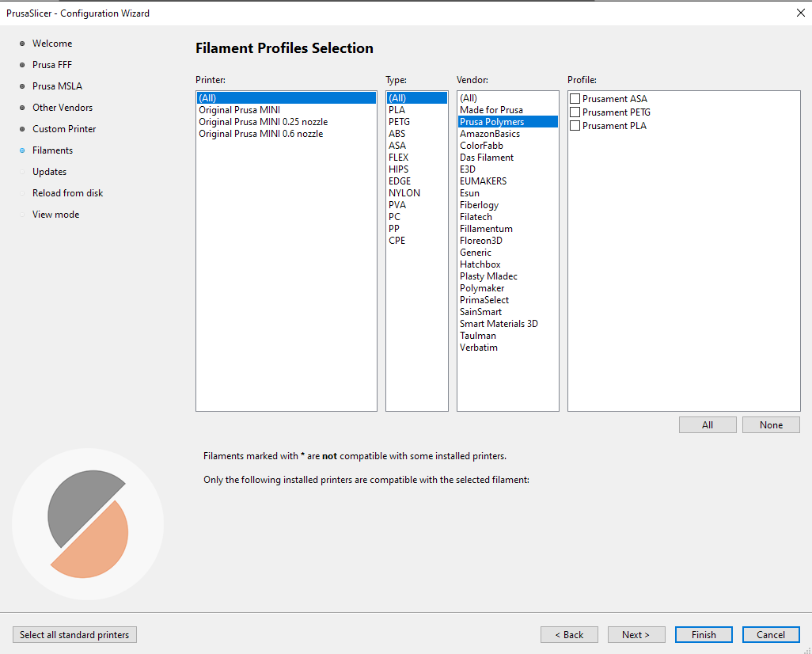
Task: Open the Prusa MSLA wizard page
Action: pyautogui.click(x=57, y=86)
